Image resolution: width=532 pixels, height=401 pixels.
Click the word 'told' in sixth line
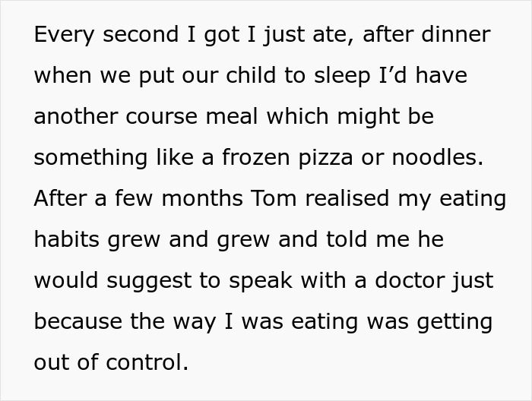[x=347, y=239]
